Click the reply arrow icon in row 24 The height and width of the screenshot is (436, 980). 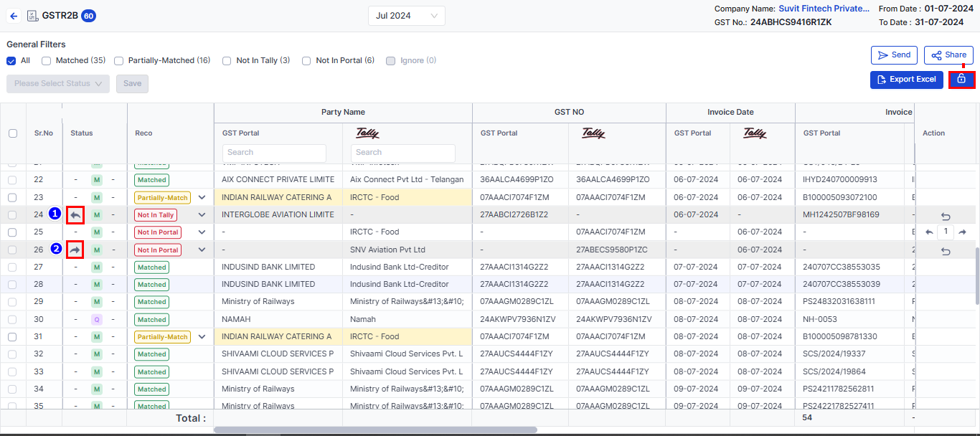75,214
